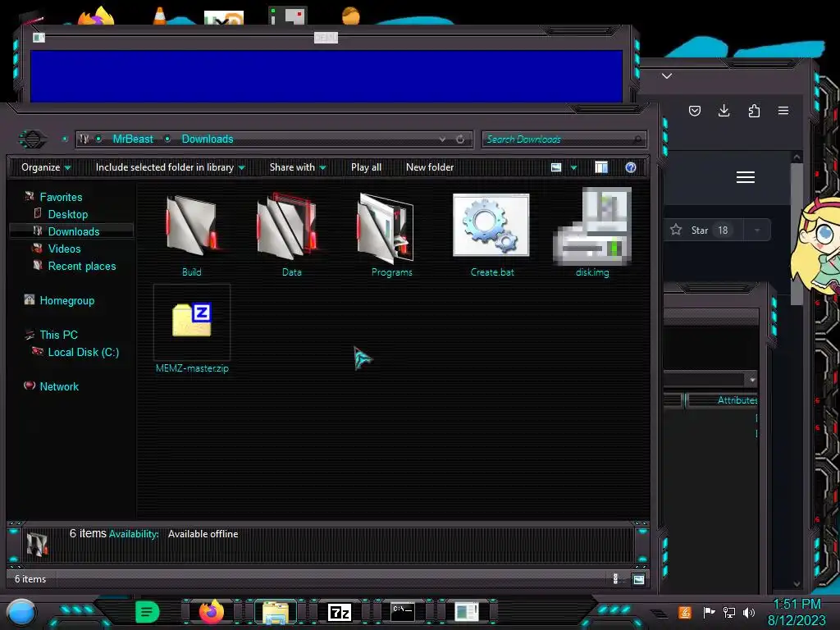Click the blue window's title bar icon

[x=39, y=38]
